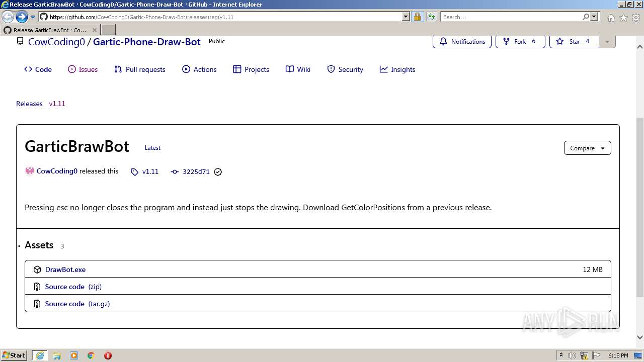The image size is (644, 362).
Task: Open the Chrome taskbar icon
Action: 91,355
